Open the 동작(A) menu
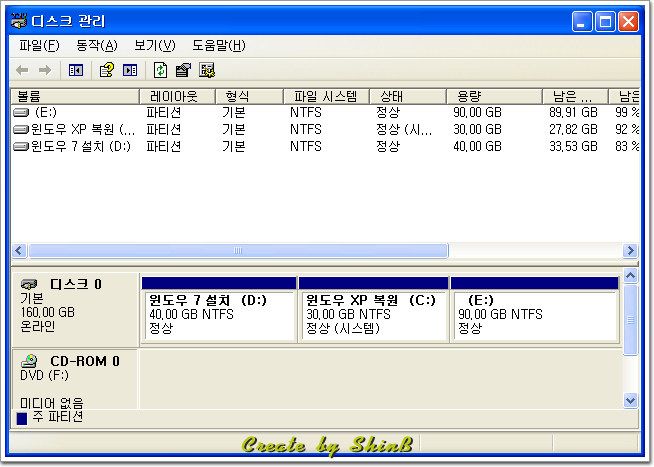The image size is (654, 467). (97, 45)
